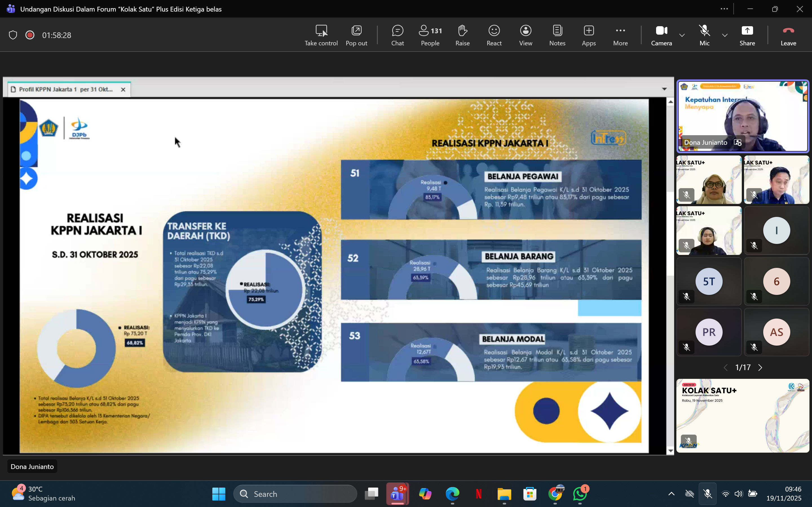Leave the meeting

[x=788, y=35]
